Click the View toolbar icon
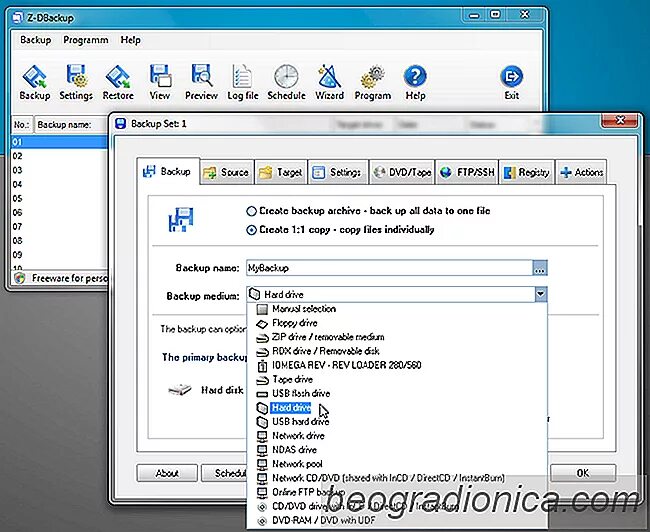Image resolution: width=650 pixels, height=532 pixels. click(x=160, y=82)
